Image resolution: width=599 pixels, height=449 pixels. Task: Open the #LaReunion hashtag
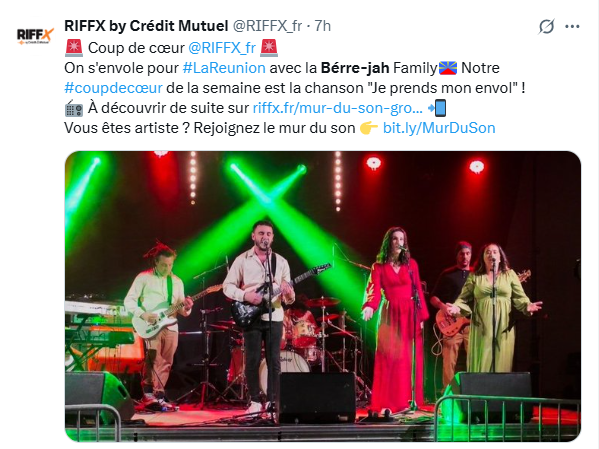point(224,68)
